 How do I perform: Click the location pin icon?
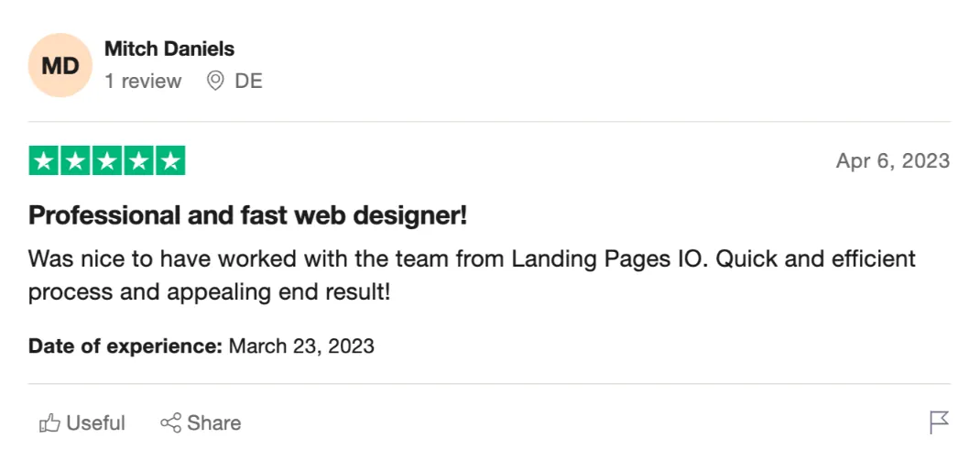click(x=216, y=82)
